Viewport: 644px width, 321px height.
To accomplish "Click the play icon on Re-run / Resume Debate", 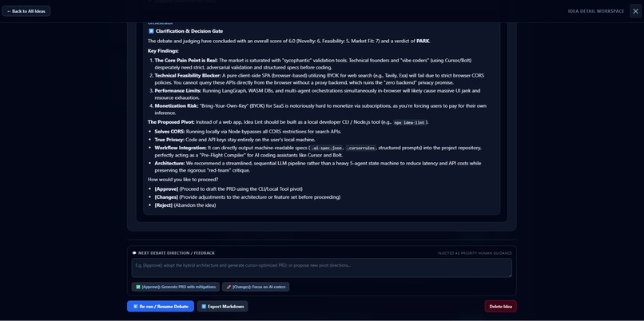I will pos(136,307).
